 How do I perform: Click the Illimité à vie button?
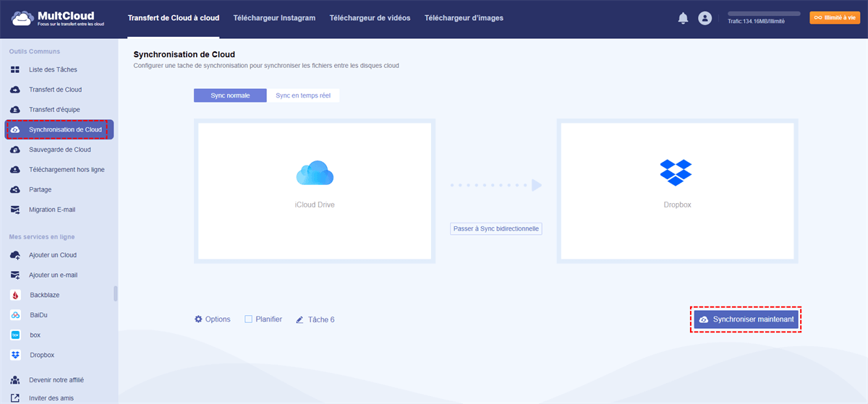pos(834,18)
